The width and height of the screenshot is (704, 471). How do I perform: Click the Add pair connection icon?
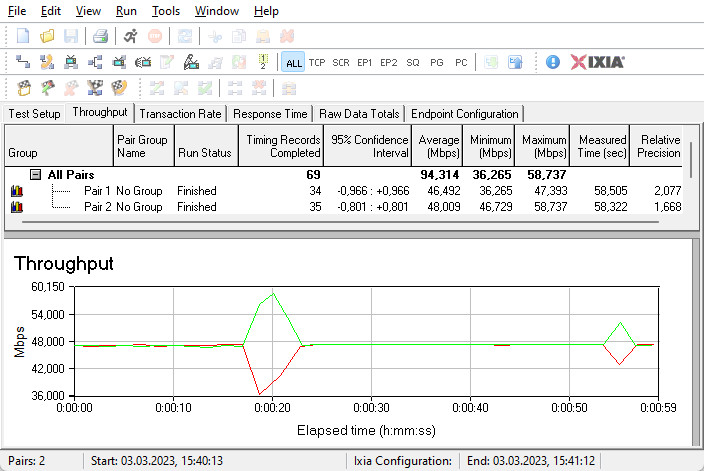point(23,62)
